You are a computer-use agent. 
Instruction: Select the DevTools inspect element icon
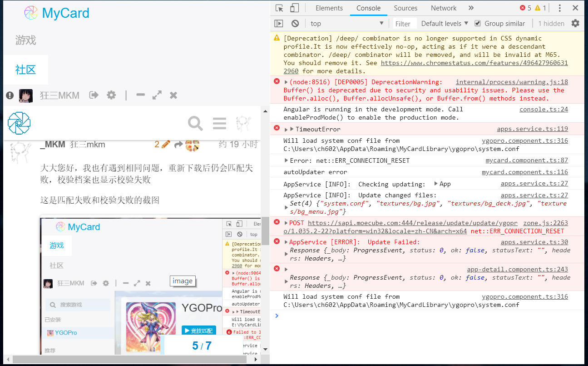(x=279, y=8)
